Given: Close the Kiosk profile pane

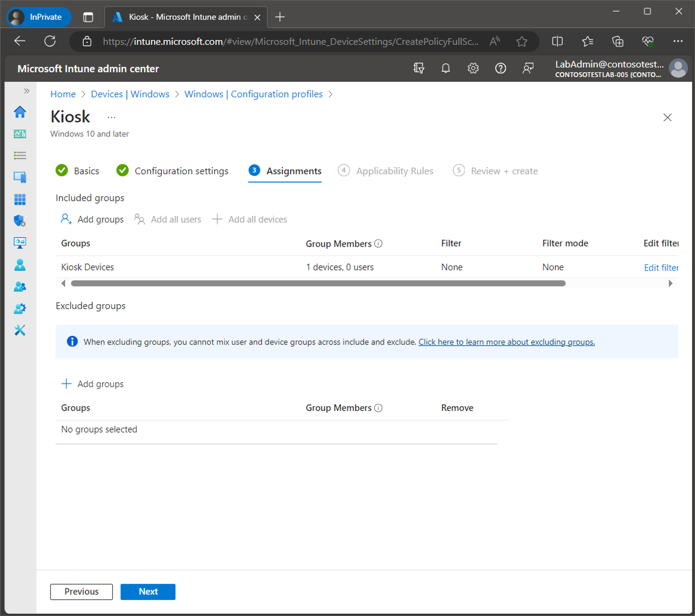Looking at the screenshot, I should pyautogui.click(x=667, y=117).
